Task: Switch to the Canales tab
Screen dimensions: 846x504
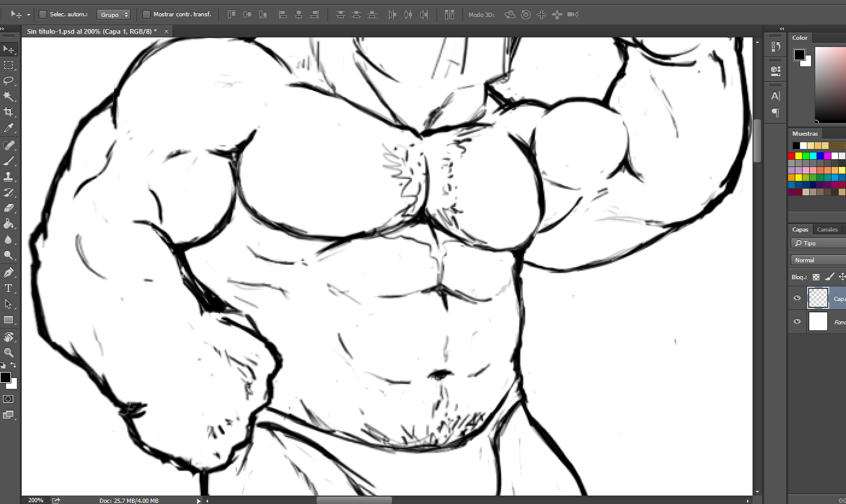Action: click(x=827, y=230)
